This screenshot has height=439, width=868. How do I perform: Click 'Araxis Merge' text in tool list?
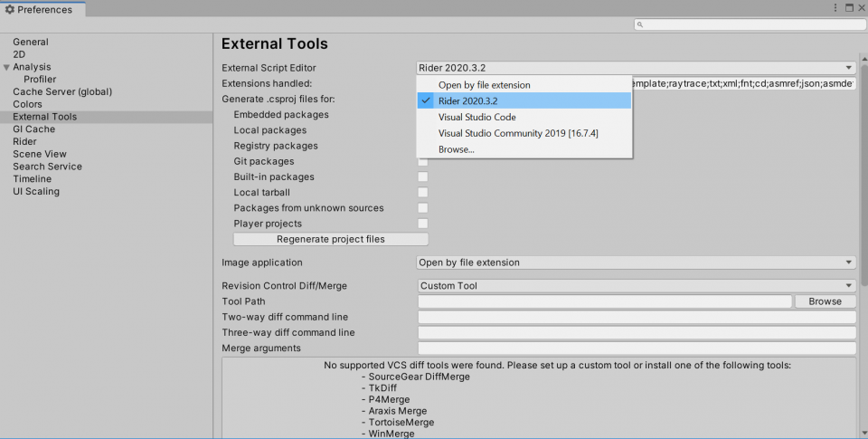pyautogui.click(x=398, y=411)
